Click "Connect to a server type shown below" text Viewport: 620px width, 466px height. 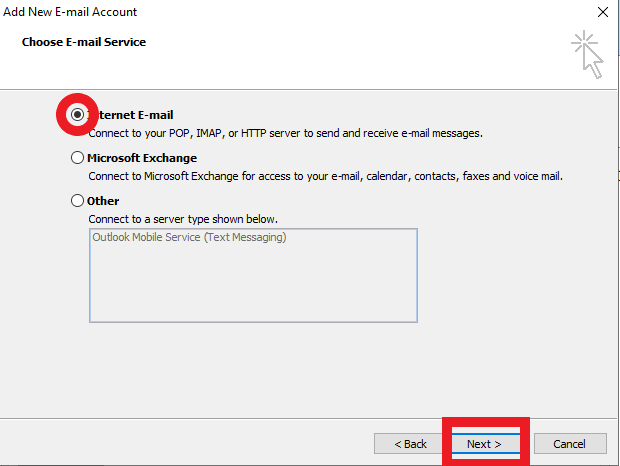(183, 218)
